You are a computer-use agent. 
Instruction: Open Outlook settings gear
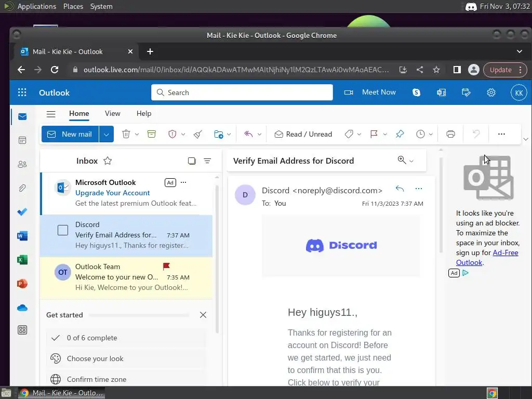(491, 92)
